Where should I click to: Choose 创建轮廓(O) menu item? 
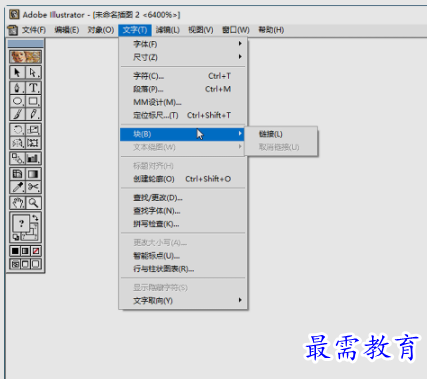tap(183, 179)
